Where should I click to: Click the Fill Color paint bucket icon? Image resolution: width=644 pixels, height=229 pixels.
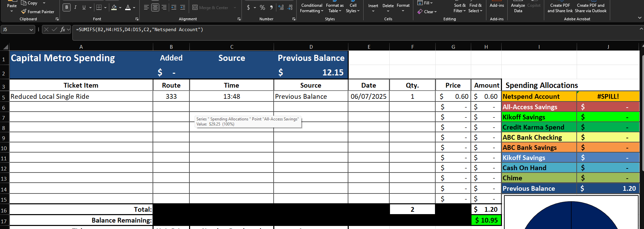tap(114, 7)
